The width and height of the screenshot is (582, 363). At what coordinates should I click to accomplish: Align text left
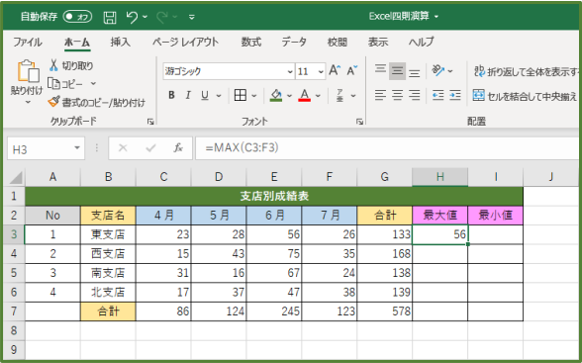(380, 95)
